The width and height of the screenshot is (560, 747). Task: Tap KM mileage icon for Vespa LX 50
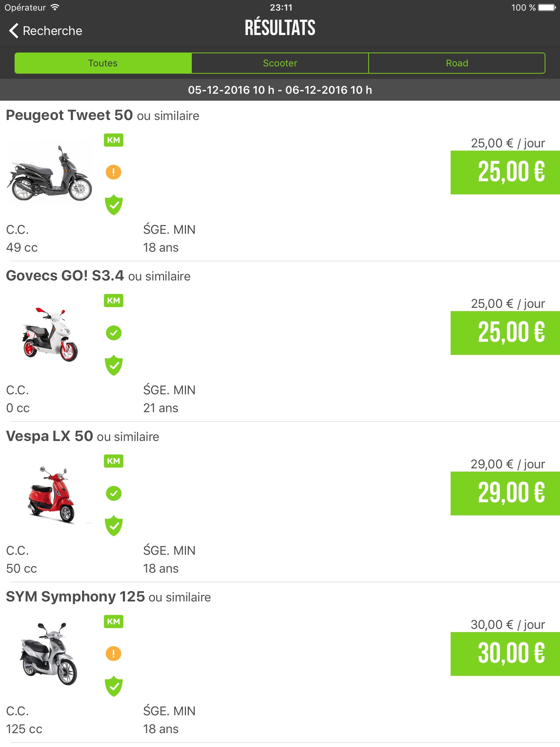click(113, 461)
